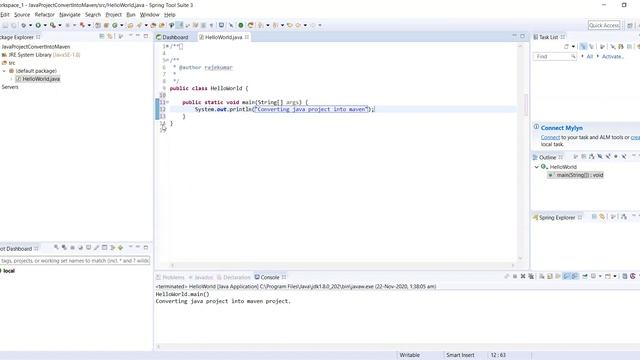Viewport: 640px width, 360px height.
Task: Toggle Scroll Lock in console toolbar
Action: point(549,276)
